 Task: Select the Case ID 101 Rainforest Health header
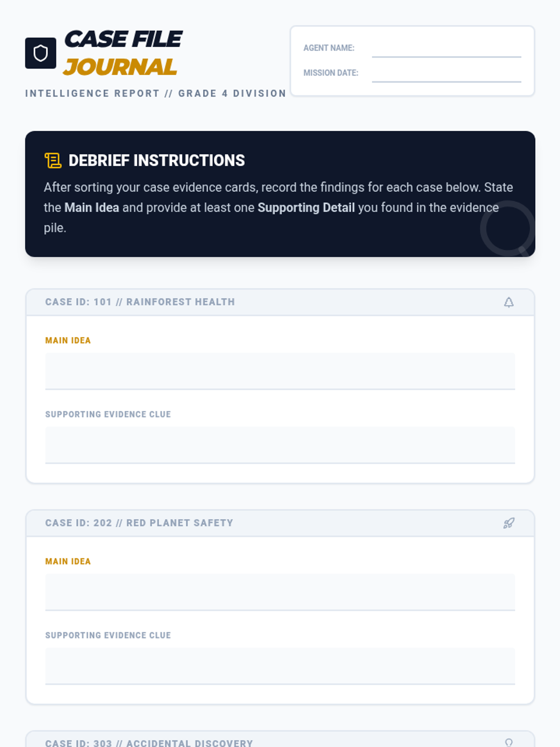pyautogui.click(x=140, y=302)
